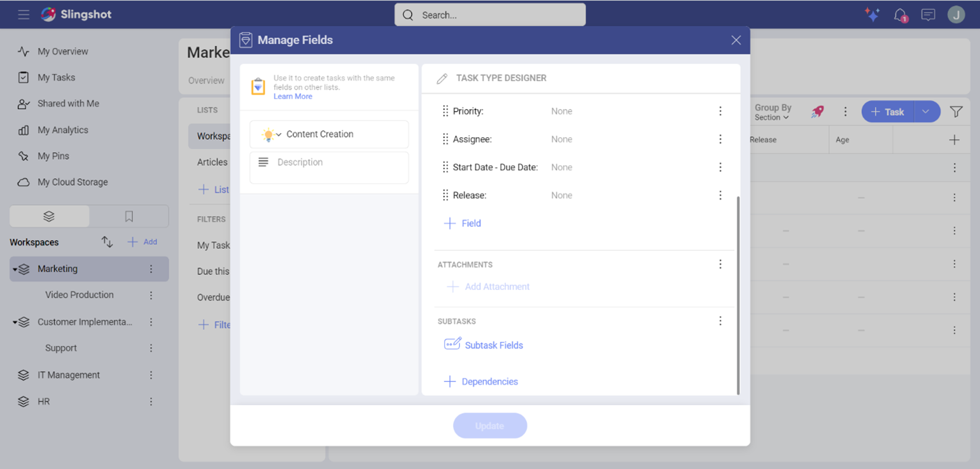Add a new column with plus icon
Screen dimensions: 980x469
(954, 140)
